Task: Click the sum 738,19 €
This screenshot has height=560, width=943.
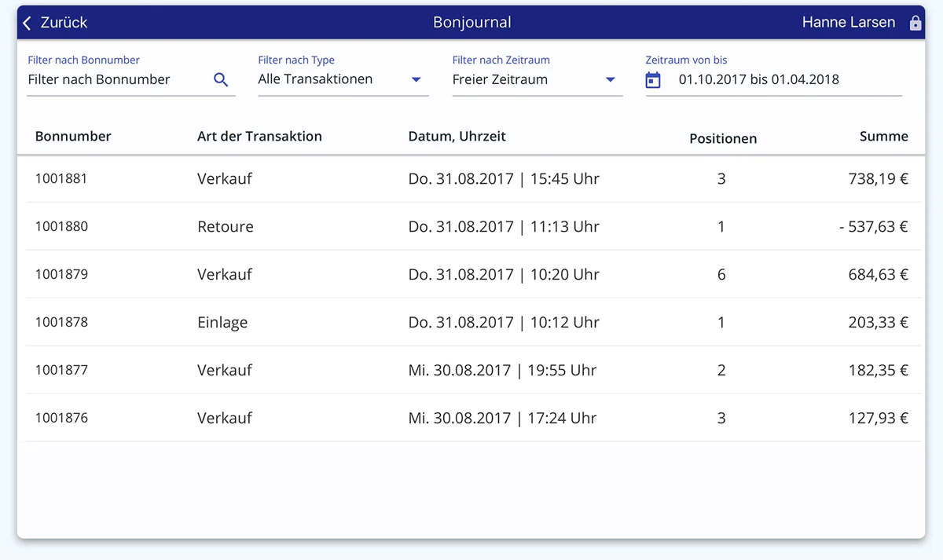Action: click(x=879, y=179)
